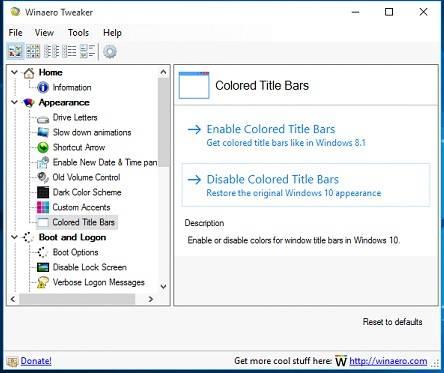Select Old Volume Control item
This screenshot has width=444, height=373.
click(87, 177)
